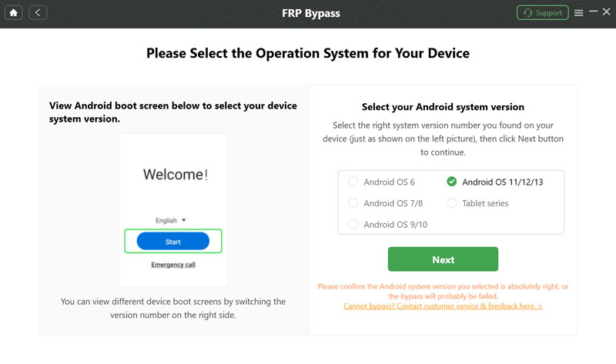Viewport: 616px width, 364px height.
Task: Minimize the FRP Bypass window
Action: coord(593,12)
